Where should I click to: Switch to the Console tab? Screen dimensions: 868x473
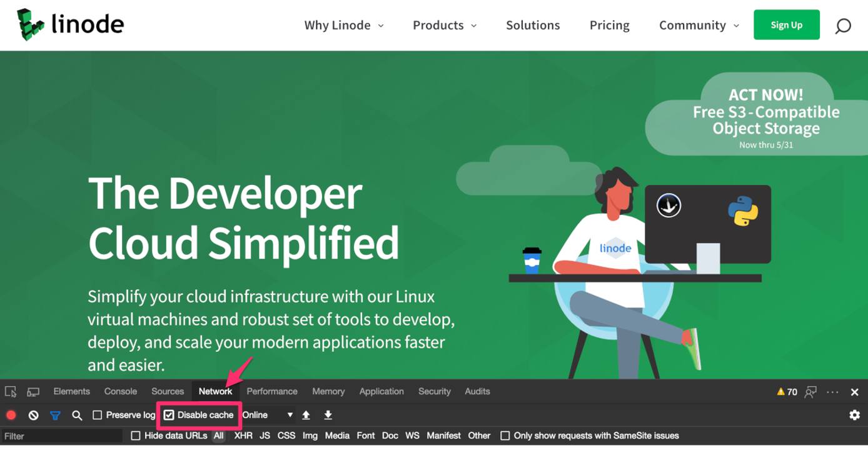click(x=120, y=391)
